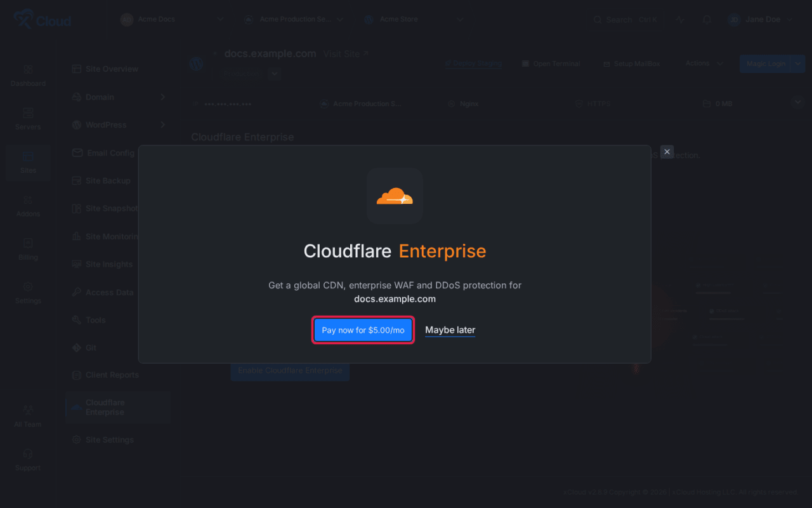Click the xCloud logo
This screenshot has width=812, height=508.
(43, 20)
